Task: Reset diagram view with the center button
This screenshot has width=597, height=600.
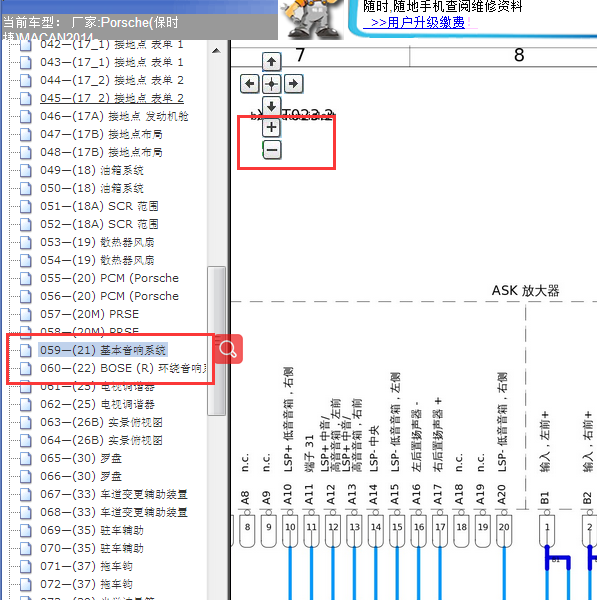Action: point(271,84)
